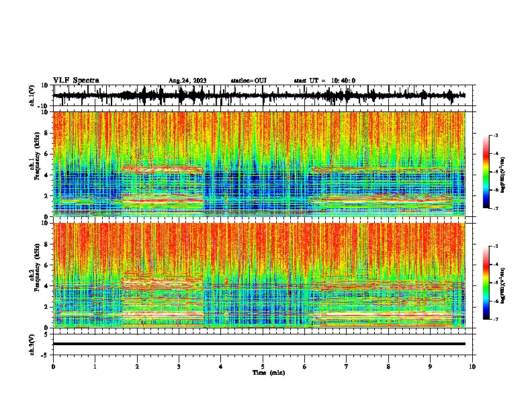Select the ch.2 "Frequency (kHz)" axis label
The width and height of the screenshot is (532, 411).
[37, 267]
